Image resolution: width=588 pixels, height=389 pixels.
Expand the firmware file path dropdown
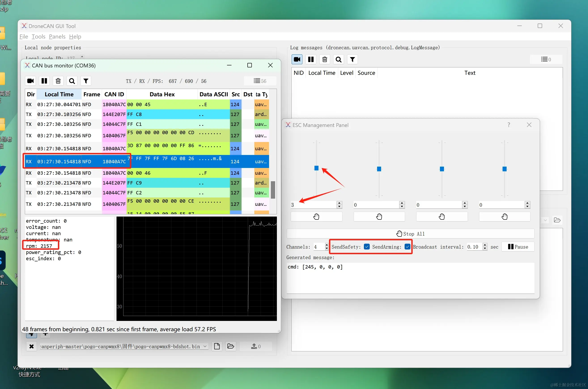tap(205, 346)
